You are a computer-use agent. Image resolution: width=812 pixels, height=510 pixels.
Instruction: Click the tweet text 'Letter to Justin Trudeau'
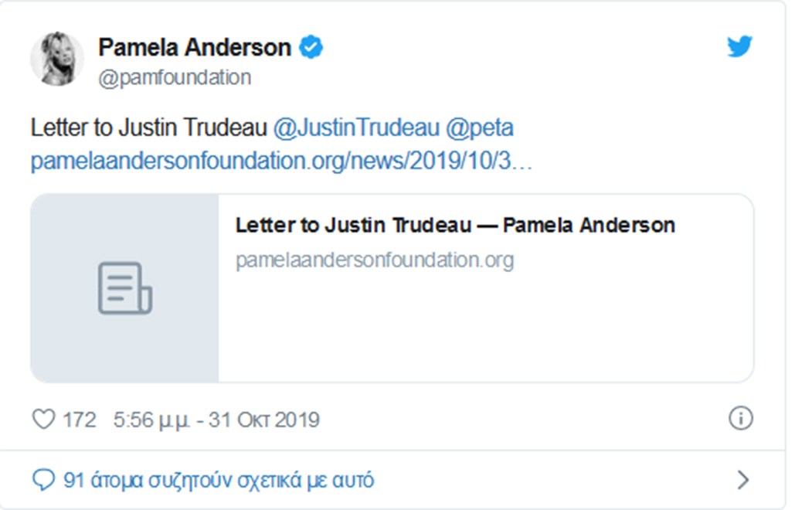[149, 127]
